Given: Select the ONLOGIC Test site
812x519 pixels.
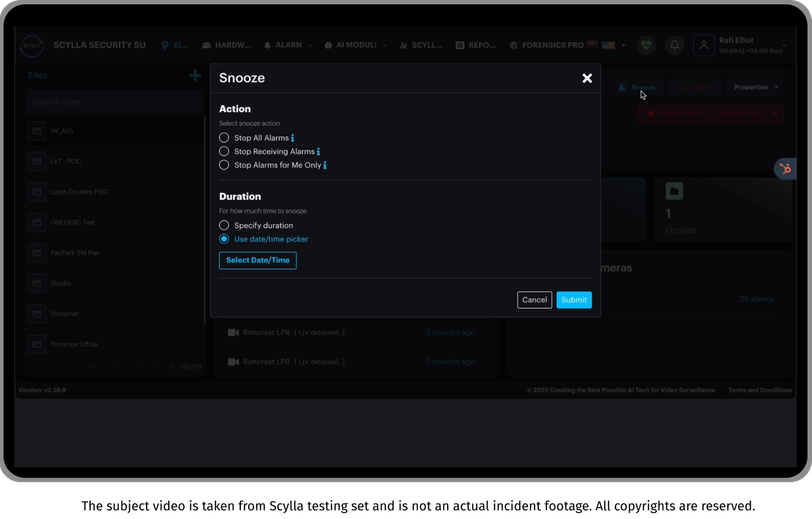Looking at the screenshot, I should click(x=114, y=222).
